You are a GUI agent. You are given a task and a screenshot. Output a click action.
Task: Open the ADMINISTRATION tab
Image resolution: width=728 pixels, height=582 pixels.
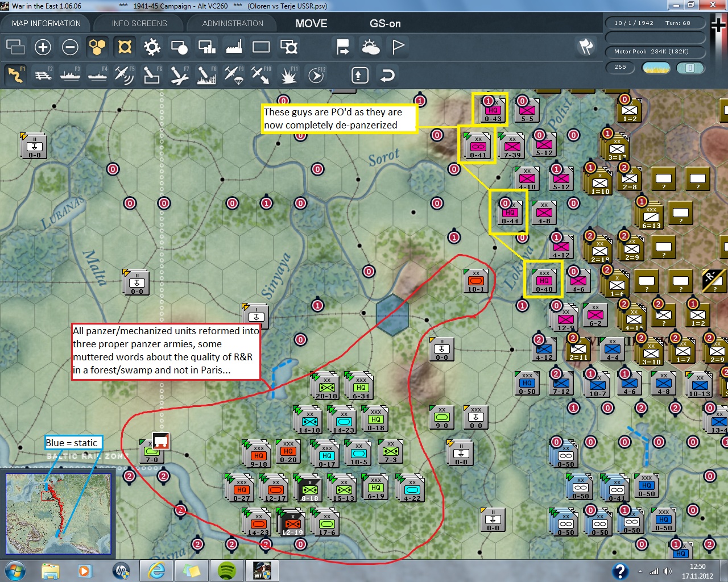coord(233,23)
